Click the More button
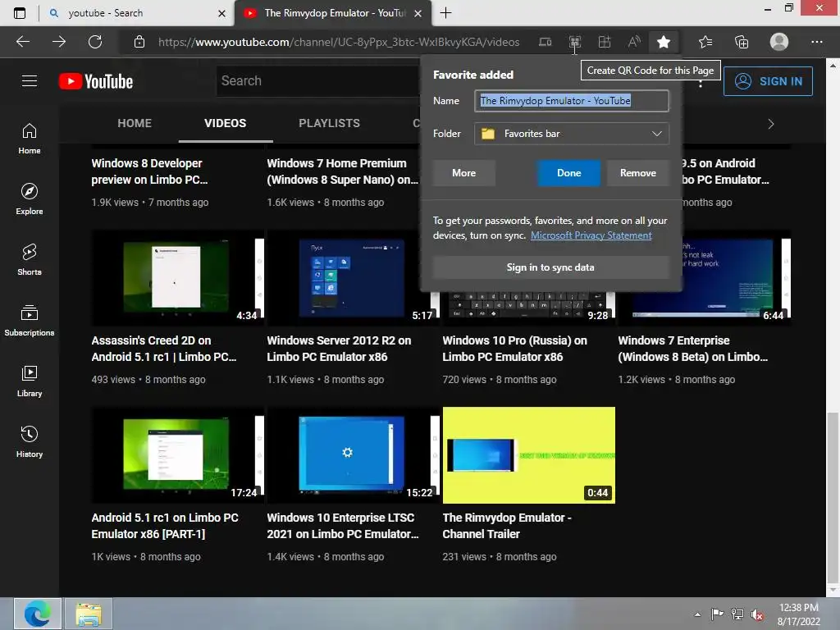840x630 pixels. [463, 173]
